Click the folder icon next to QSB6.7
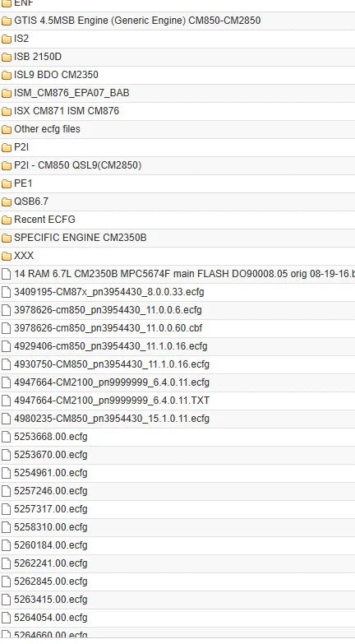Image resolution: width=355 pixels, height=644 pixels. coord(6,202)
